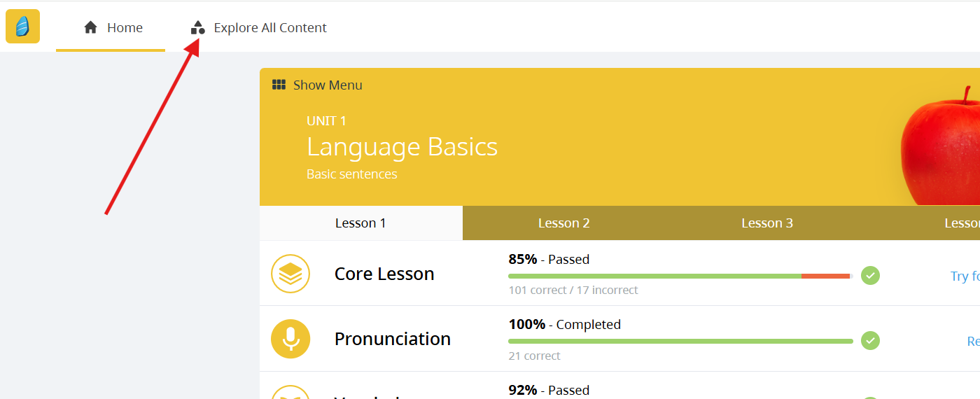This screenshot has height=399, width=980.
Task: Open the Home tab
Action: coord(111,27)
